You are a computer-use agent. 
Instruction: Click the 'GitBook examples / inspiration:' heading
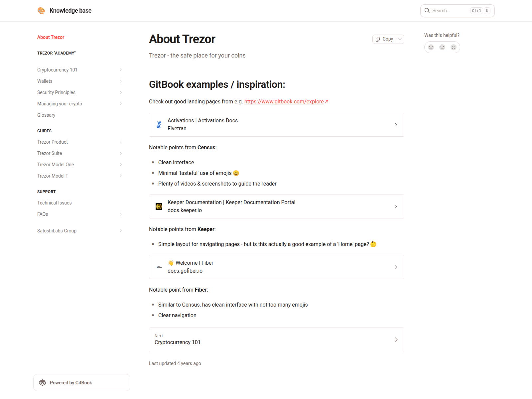(x=217, y=84)
